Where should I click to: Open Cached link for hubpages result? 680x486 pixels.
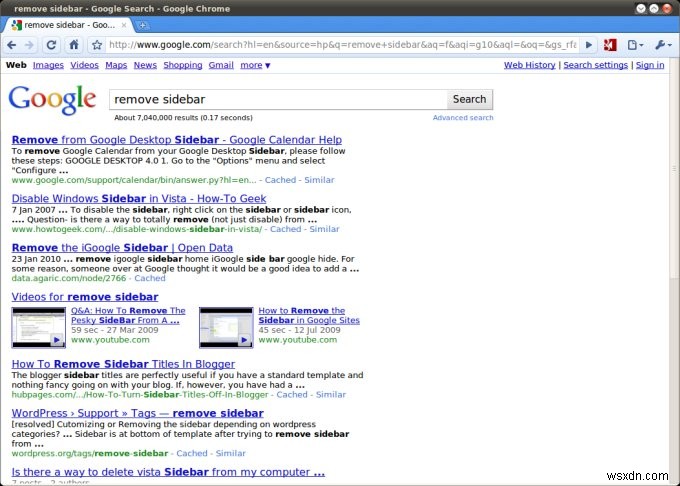292,395
